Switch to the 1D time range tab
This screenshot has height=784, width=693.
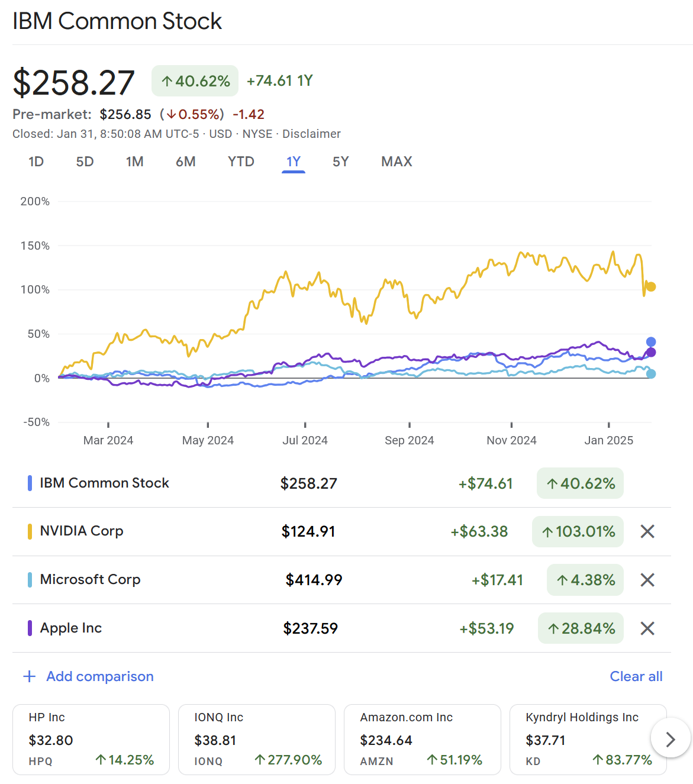click(x=36, y=162)
